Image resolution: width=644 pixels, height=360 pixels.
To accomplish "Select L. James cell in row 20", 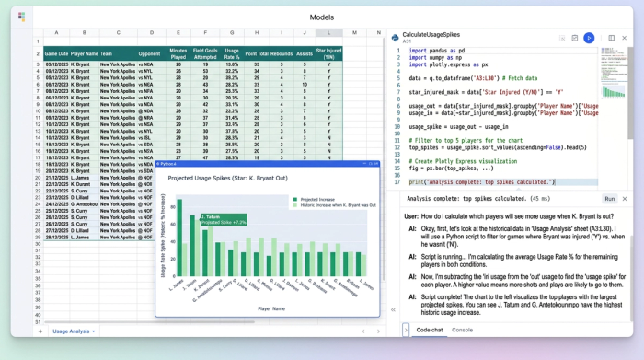I will coord(85,178).
